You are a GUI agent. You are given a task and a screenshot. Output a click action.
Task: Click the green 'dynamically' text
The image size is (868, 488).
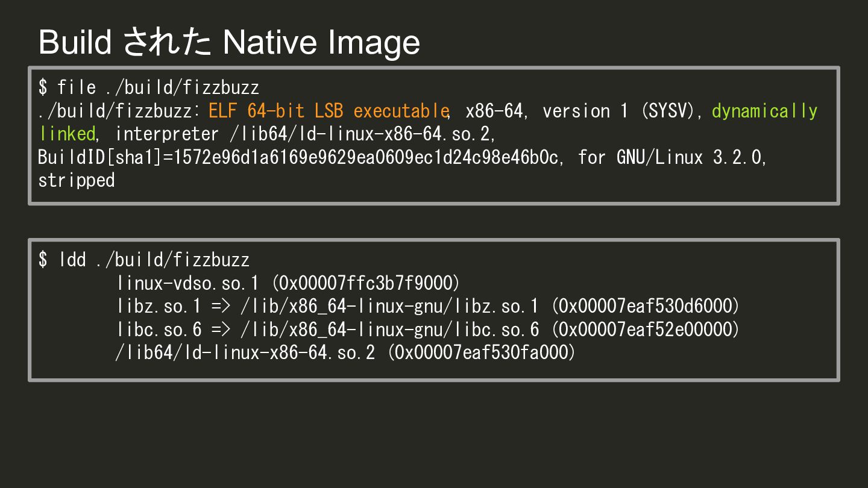point(764,111)
